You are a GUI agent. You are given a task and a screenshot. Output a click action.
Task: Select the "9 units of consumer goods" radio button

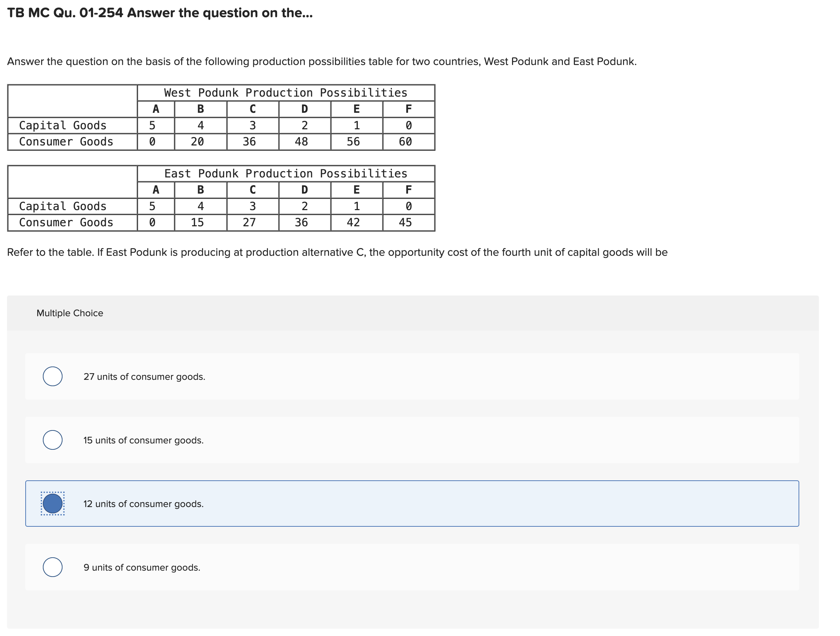point(53,567)
